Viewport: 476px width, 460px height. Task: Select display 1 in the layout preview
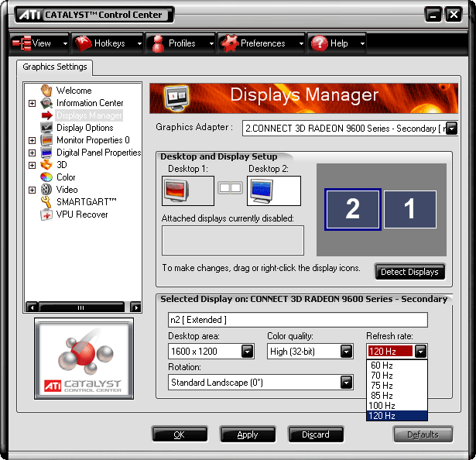click(x=410, y=209)
